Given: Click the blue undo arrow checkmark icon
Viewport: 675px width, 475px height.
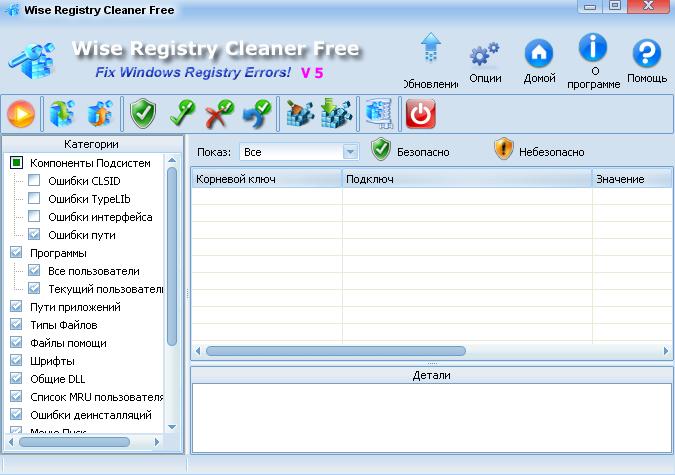Looking at the screenshot, I should tap(257, 115).
